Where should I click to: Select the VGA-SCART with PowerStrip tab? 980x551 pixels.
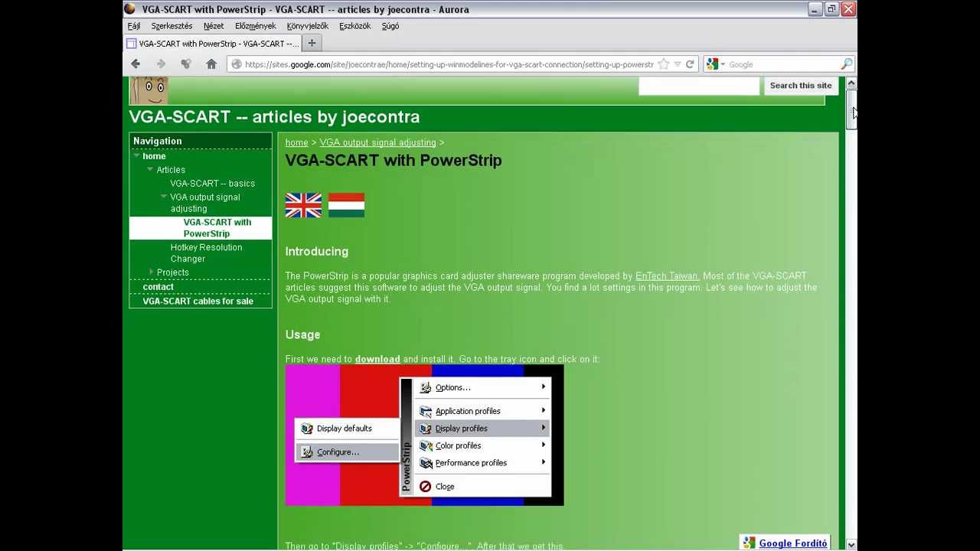click(212, 44)
